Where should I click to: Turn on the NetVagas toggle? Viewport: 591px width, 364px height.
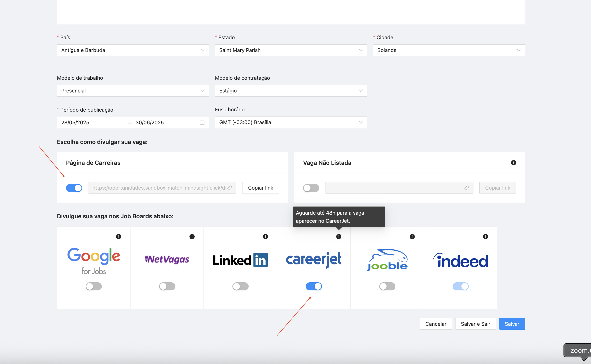click(x=167, y=286)
